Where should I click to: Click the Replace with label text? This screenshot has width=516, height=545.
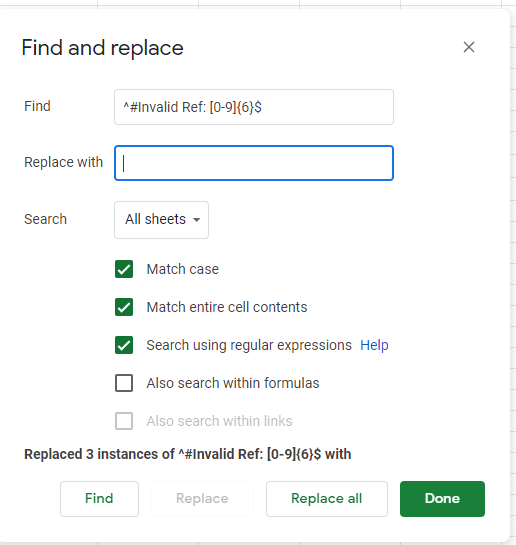tap(64, 162)
